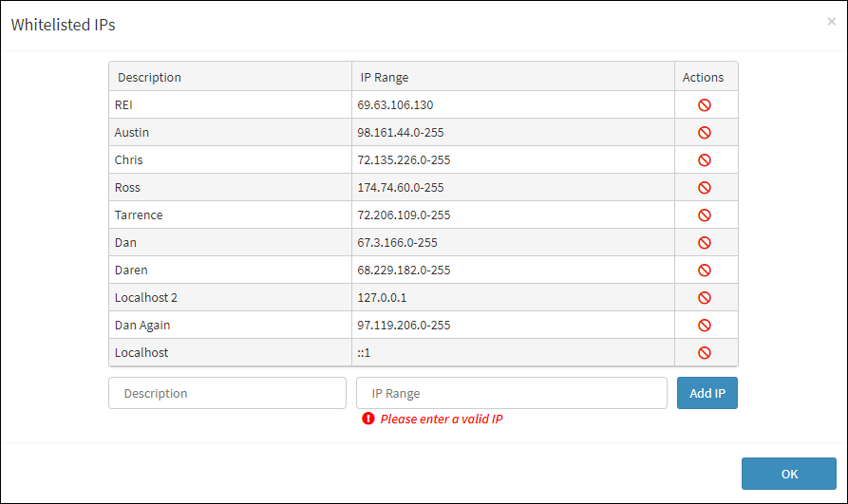The width and height of the screenshot is (848, 504).
Task: Click IP range 98.161.44.0-255
Action: tap(400, 133)
